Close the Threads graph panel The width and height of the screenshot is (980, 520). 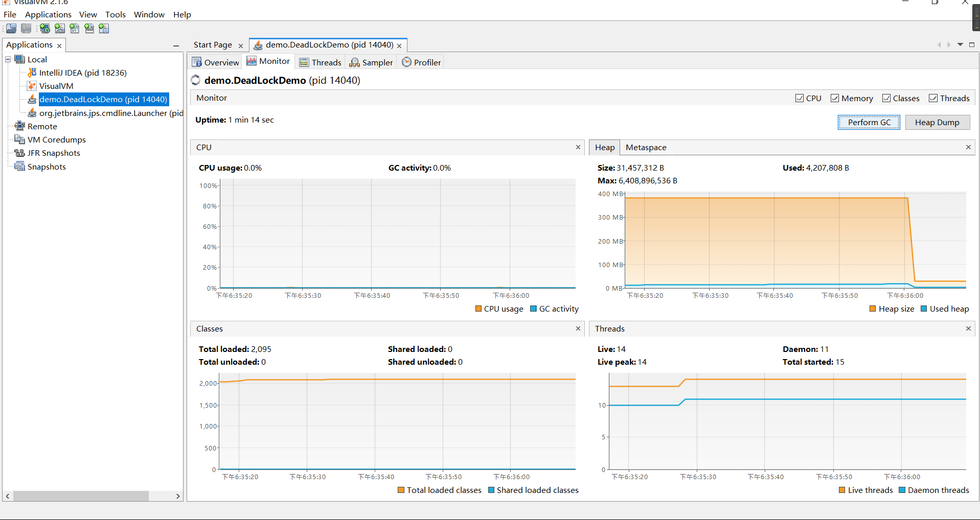click(968, 328)
